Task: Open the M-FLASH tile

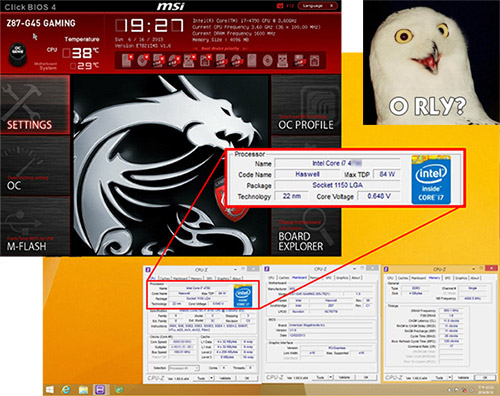Action: (35, 226)
